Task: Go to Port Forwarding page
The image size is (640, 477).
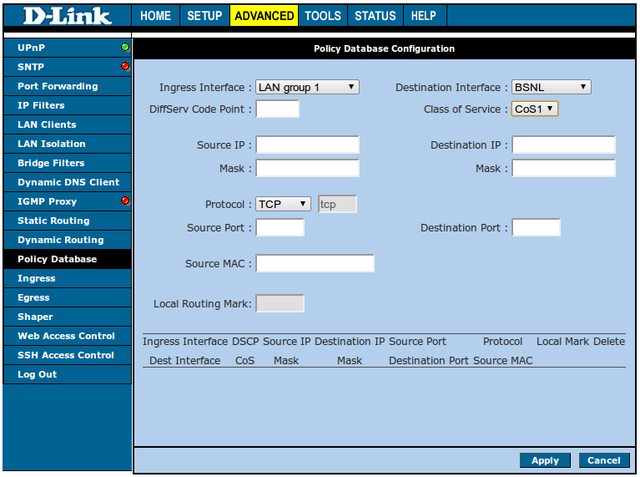Action: tap(67, 86)
